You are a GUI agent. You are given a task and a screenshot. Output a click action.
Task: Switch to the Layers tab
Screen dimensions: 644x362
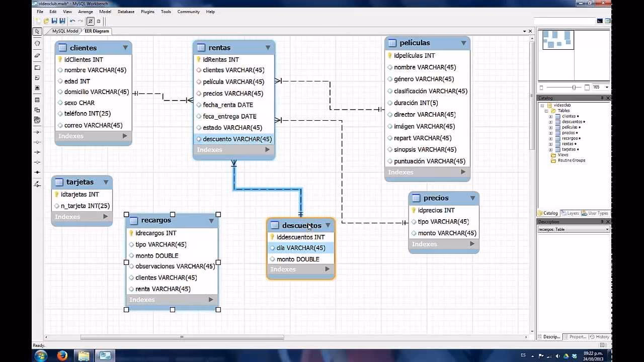coord(570,213)
